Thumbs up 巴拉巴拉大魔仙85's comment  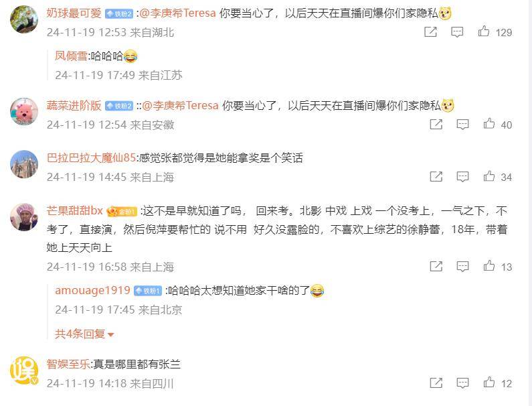point(489,176)
